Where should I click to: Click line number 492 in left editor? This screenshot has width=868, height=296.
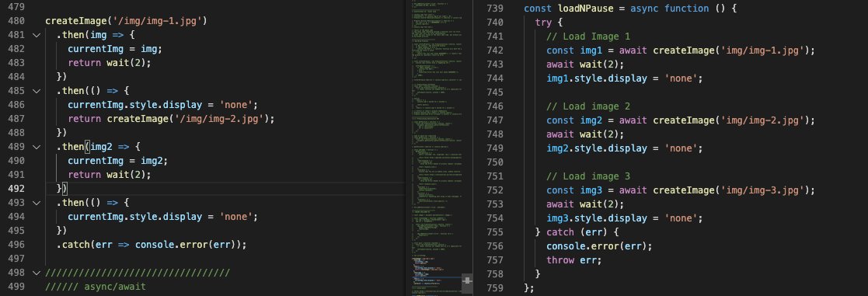coord(16,189)
